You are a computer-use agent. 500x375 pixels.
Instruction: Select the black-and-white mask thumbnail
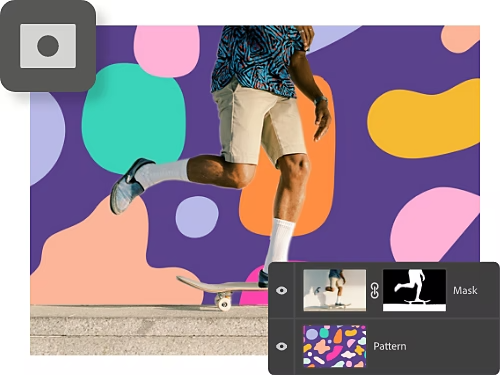click(x=414, y=290)
